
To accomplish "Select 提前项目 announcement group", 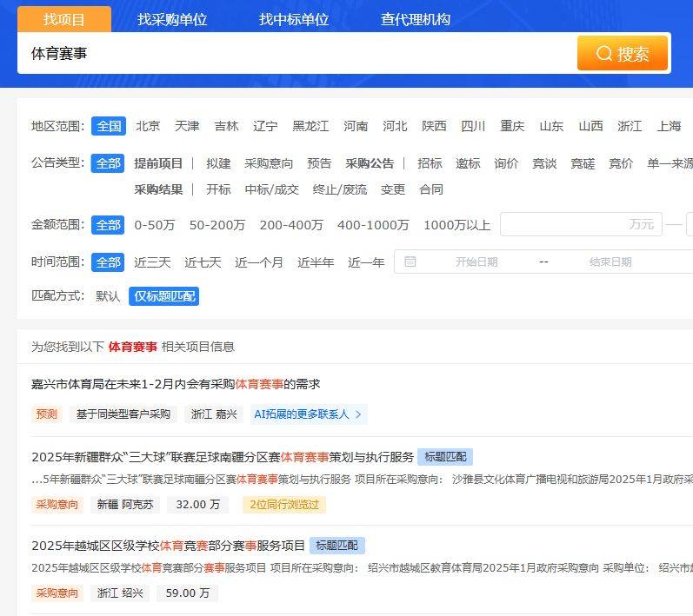I will coord(158,163).
